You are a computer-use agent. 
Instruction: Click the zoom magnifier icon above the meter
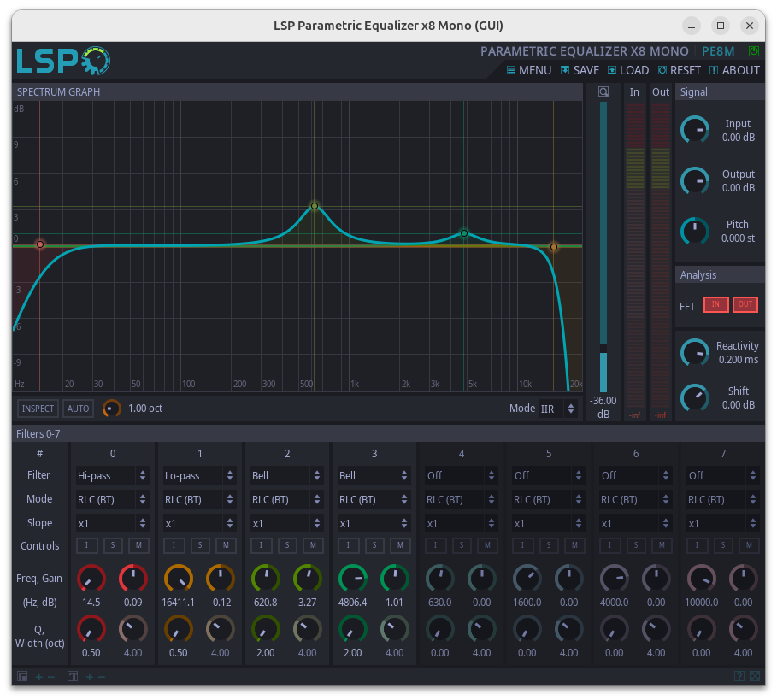tap(603, 91)
